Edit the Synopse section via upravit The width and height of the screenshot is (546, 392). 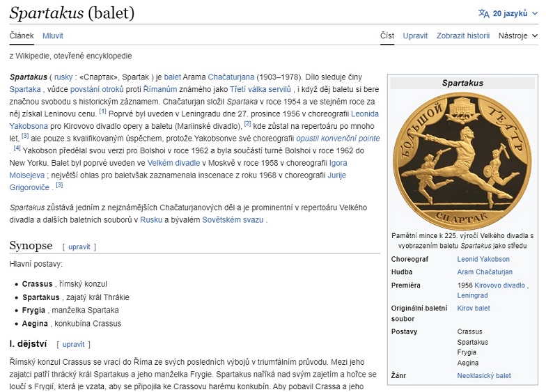pyautogui.click(x=79, y=246)
